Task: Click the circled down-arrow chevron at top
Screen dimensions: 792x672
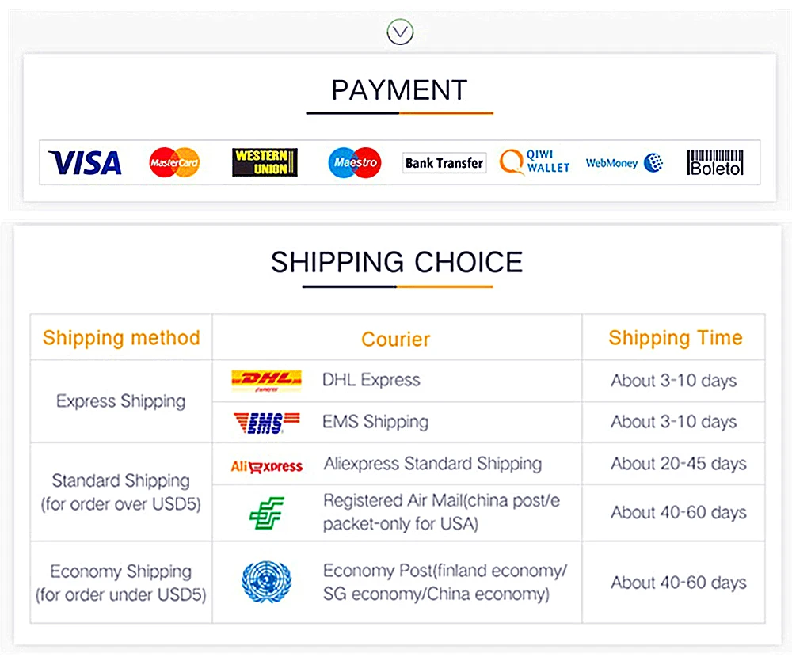Action: click(400, 32)
